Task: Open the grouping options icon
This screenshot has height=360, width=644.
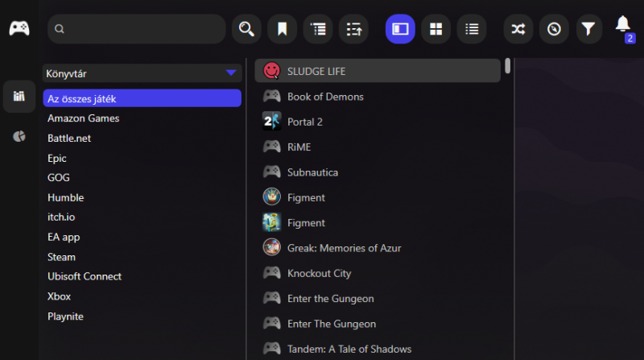Action: pos(318,29)
